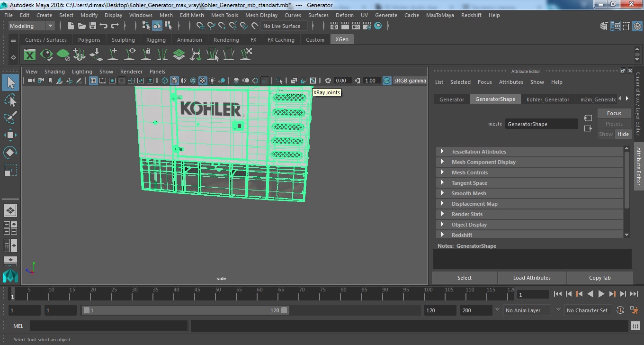This screenshot has width=644, height=345.
Task: Expand Mesh Component Display section
Action: (x=529, y=162)
